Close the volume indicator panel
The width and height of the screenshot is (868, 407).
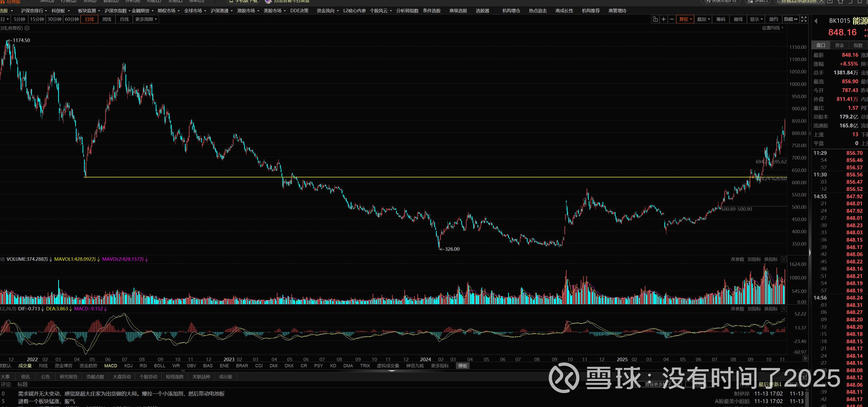click(784, 259)
